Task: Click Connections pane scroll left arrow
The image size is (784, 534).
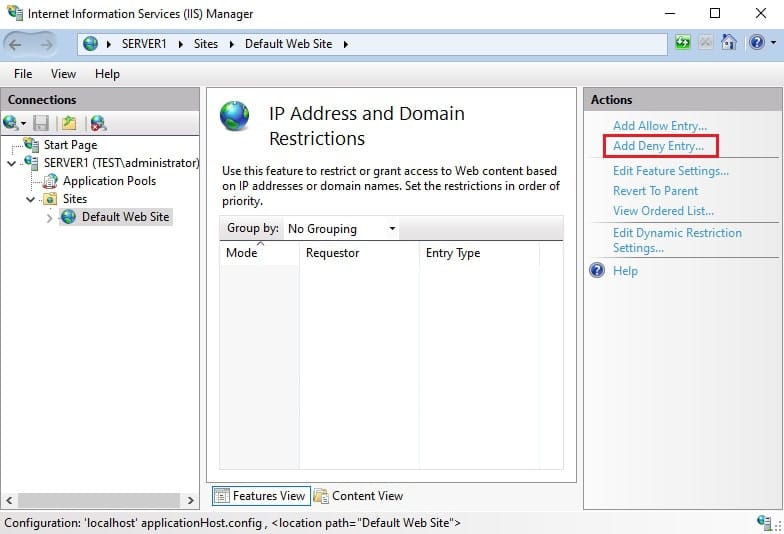Action: pos(10,500)
